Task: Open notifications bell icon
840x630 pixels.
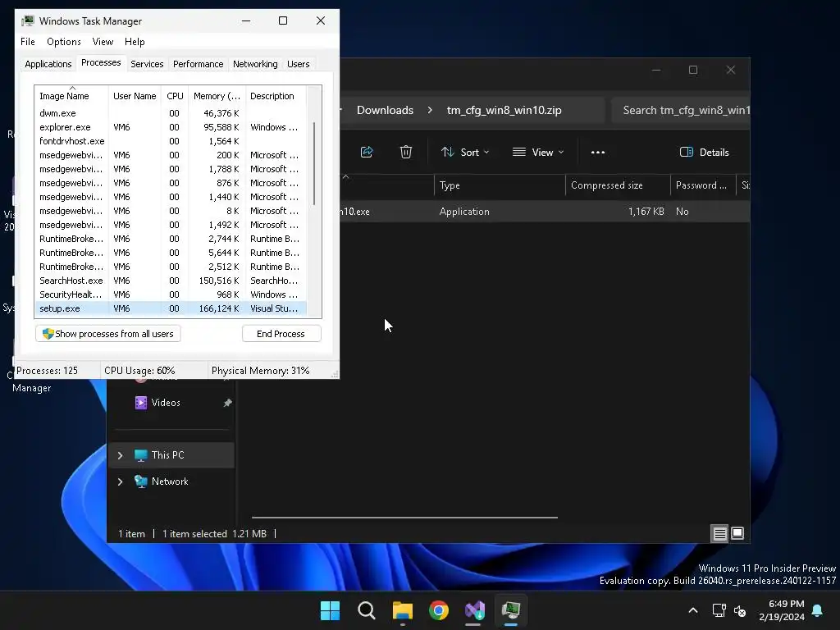Action: (x=818, y=610)
